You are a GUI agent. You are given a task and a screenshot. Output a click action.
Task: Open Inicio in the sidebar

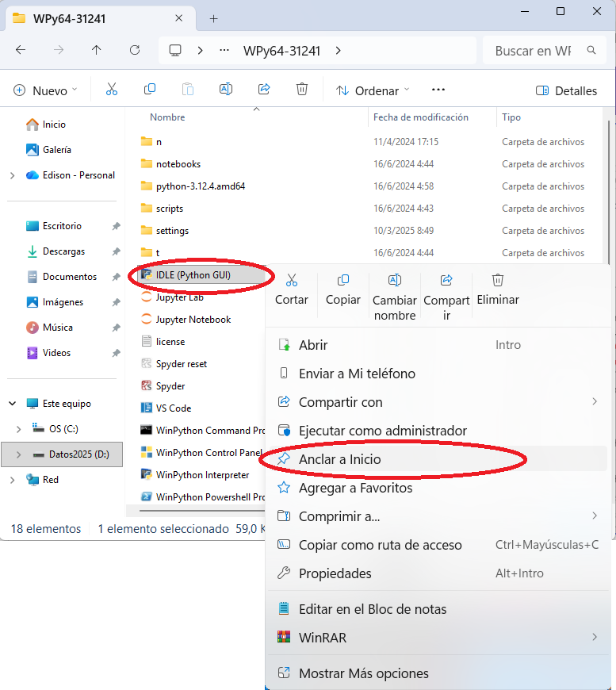point(46,125)
